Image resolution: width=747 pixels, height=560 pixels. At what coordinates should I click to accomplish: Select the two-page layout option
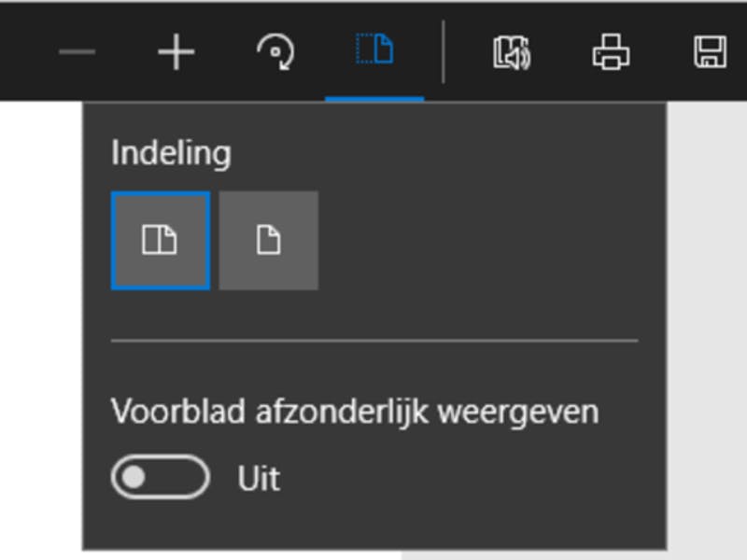160,241
